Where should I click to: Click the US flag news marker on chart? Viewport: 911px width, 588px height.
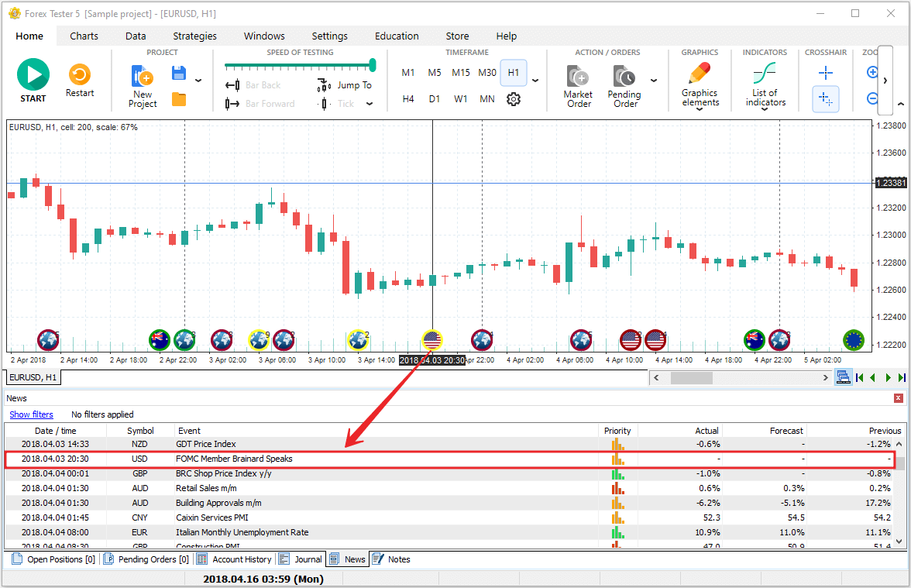(x=432, y=339)
